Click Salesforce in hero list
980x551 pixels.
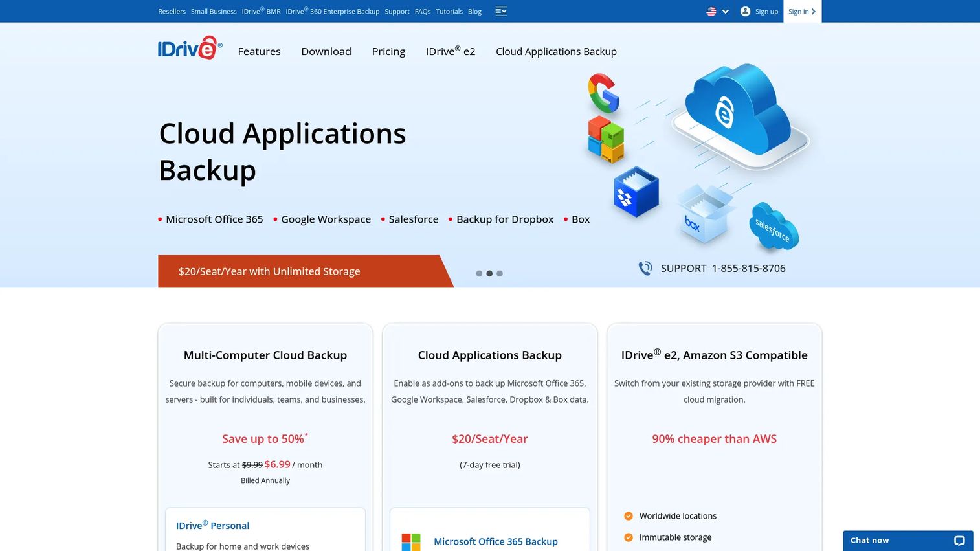click(414, 219)
